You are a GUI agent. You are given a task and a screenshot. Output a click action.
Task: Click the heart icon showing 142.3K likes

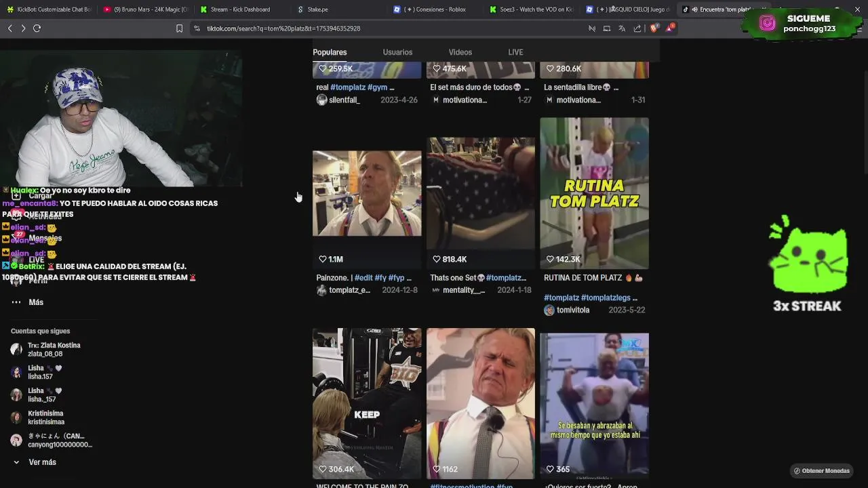(x=551, y=259)
